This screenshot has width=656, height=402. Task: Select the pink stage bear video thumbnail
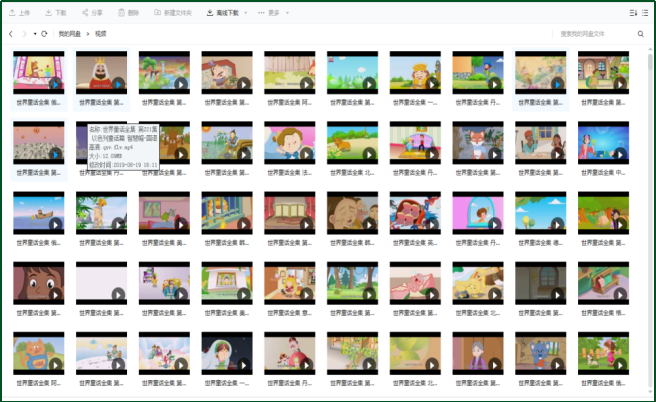(x=38, y=72)
